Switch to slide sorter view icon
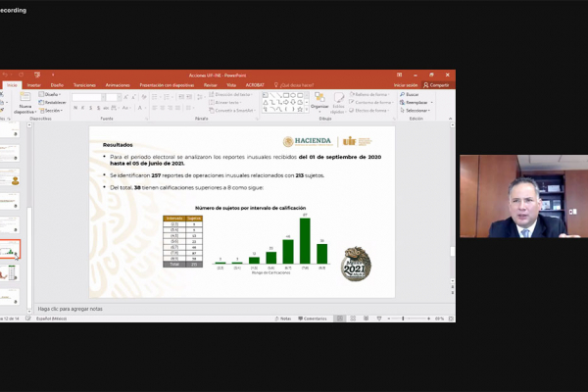The width and height of the screenshot is (588, 392). coord(353,318)
